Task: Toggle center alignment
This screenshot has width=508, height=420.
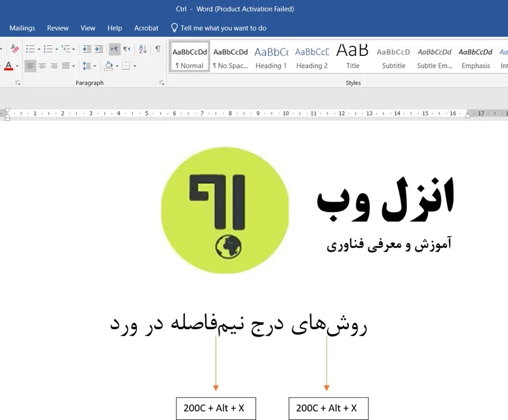Action: click(x=42, y=66)
